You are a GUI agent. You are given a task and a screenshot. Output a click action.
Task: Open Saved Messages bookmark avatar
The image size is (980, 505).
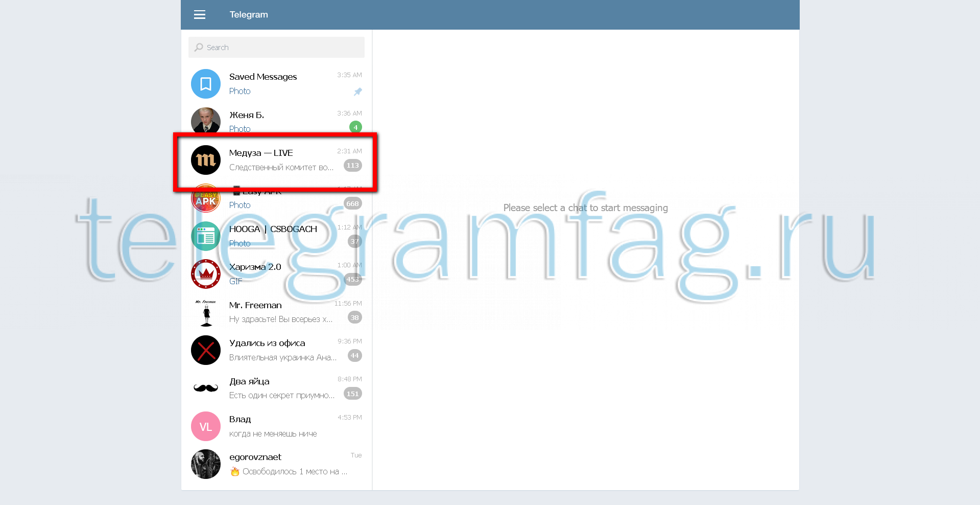[206, 84]
